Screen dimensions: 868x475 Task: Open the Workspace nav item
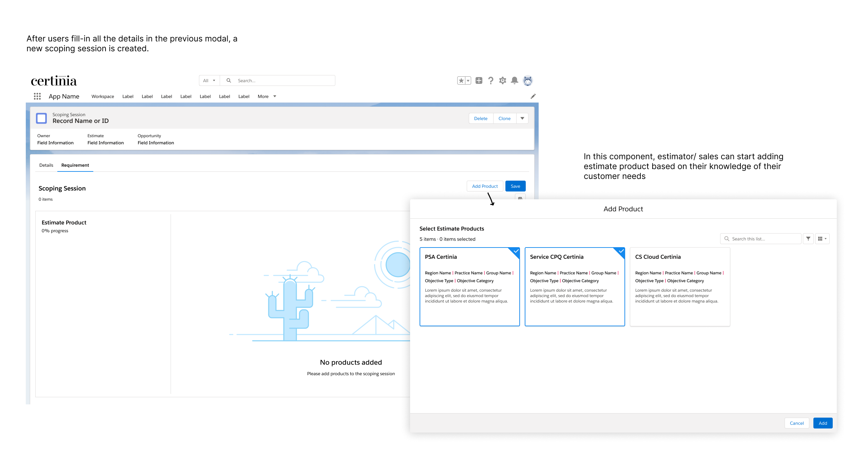103,96
